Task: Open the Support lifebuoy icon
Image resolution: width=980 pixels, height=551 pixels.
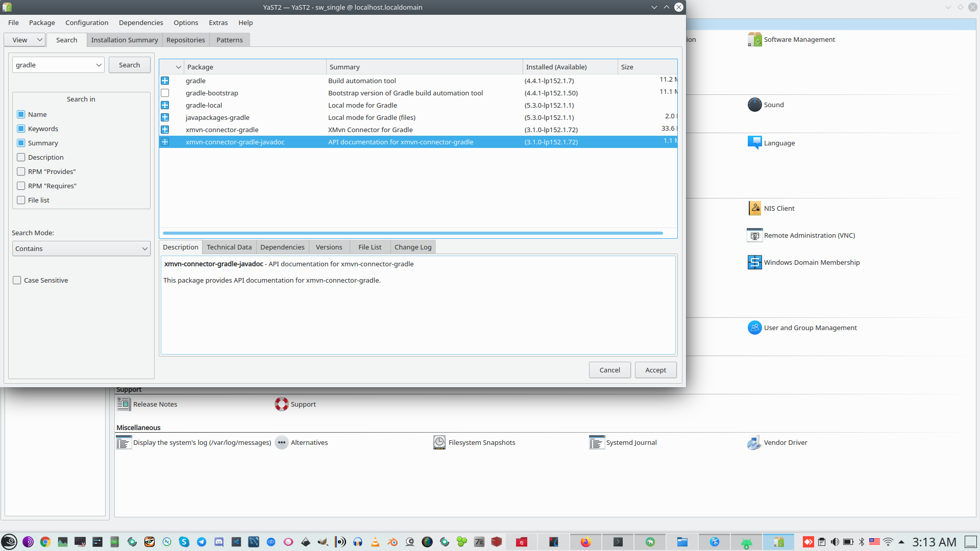Action: (x=281, y=404)
